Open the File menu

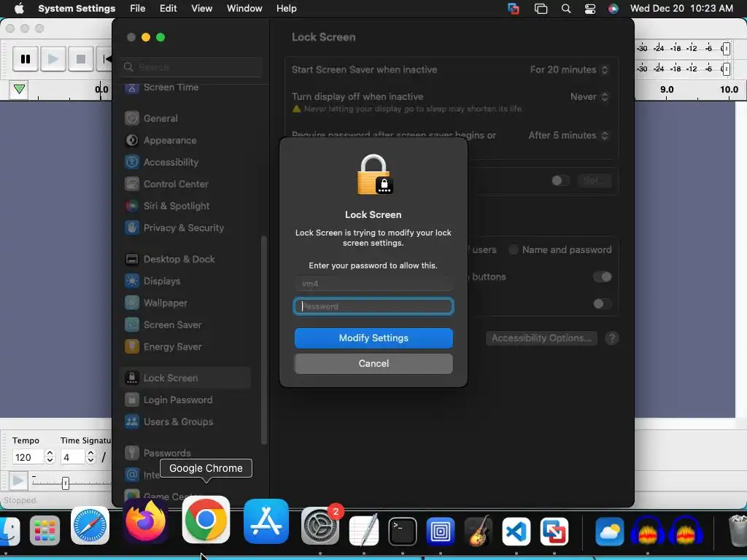(138, 8)
